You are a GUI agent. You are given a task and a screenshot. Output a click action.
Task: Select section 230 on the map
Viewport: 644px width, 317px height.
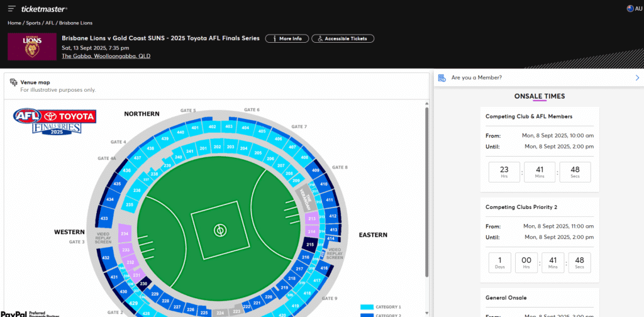[144, 284]
